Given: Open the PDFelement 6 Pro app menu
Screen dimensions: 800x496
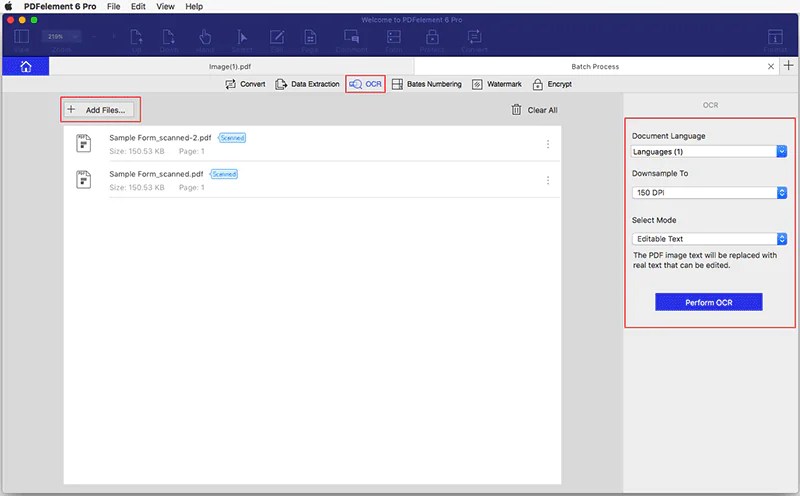Looking at the screenshot, I should click(x=60, y=6).
